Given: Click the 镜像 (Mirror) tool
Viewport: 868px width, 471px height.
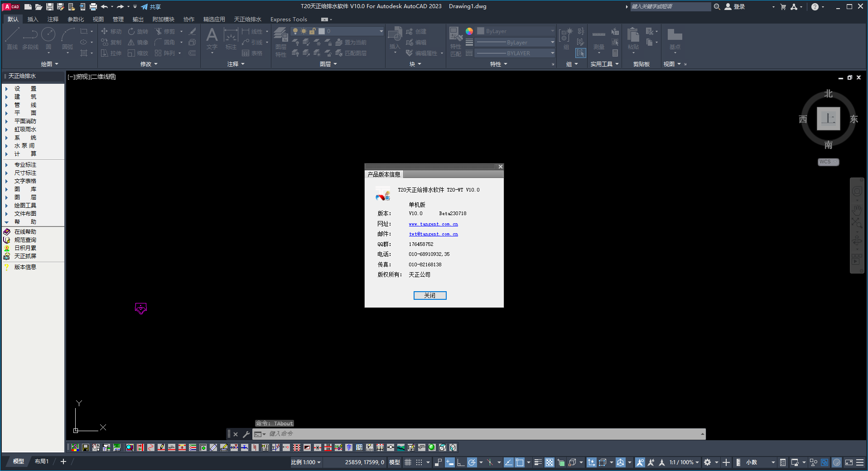Looking at the screenshot, I should (138, 42).
